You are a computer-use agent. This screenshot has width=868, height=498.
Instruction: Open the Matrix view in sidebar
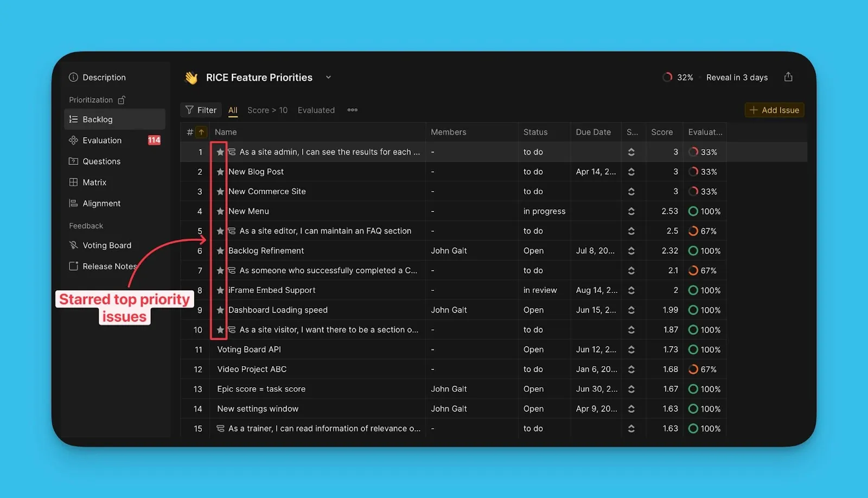tap(94, 182)
